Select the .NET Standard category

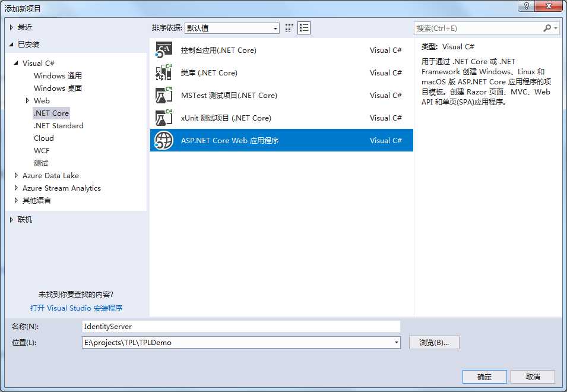click(x=59, y=125)
